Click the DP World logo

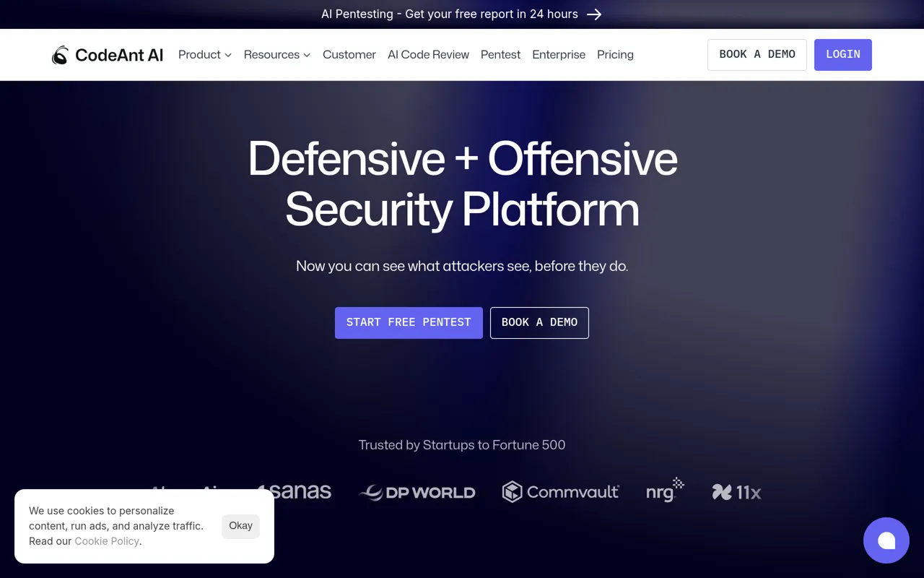417,493
